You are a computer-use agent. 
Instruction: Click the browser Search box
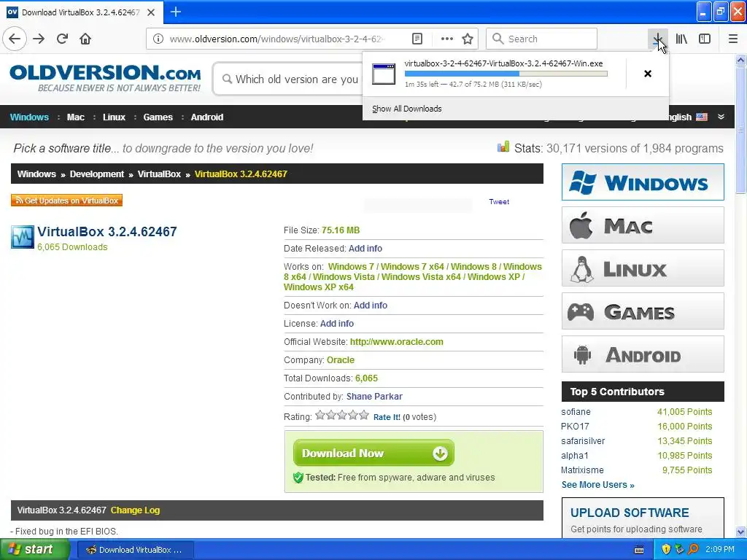pyautogui.click(x=541, y=39)
